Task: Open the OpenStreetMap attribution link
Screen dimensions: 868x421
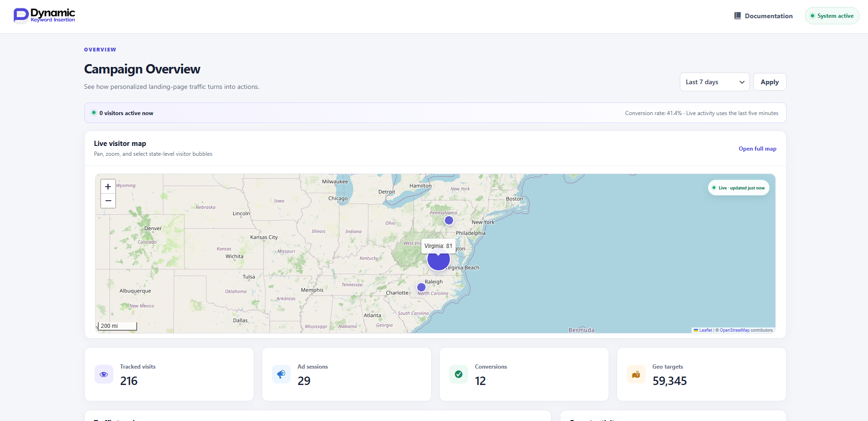Action: coord(734,330)
